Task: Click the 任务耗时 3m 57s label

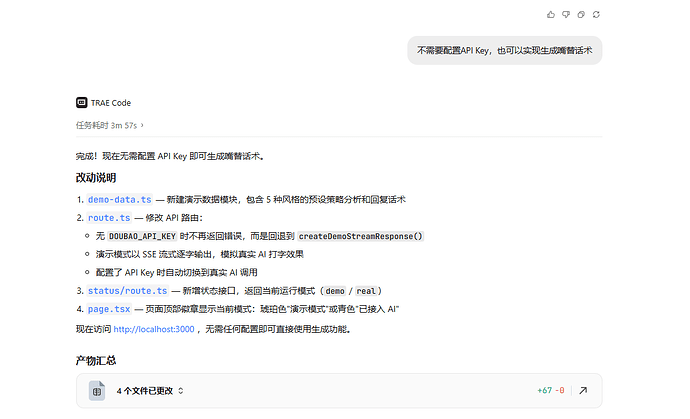Action: coord(106,125)
